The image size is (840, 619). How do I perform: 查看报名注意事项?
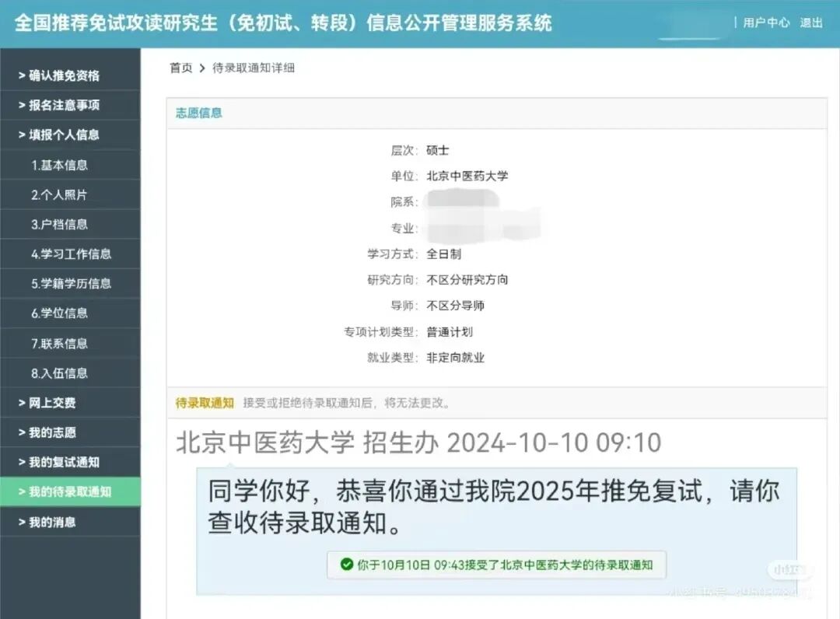pyautogui.click(x=61, y=105)
